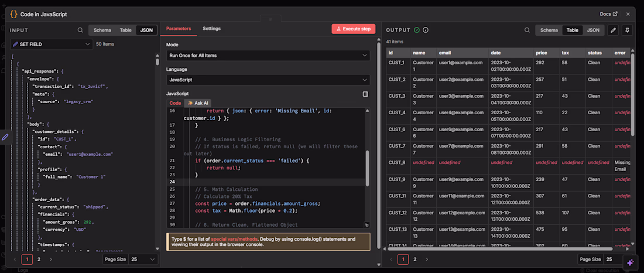Screen dimensions: 644x273
Task: Open the Mode dropdown
Action: click(x=268, y=56)
